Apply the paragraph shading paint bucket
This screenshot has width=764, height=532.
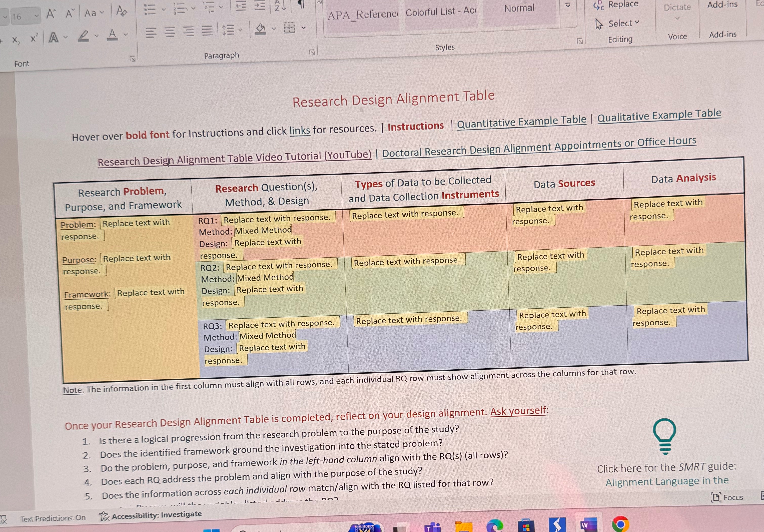[260, 29]
